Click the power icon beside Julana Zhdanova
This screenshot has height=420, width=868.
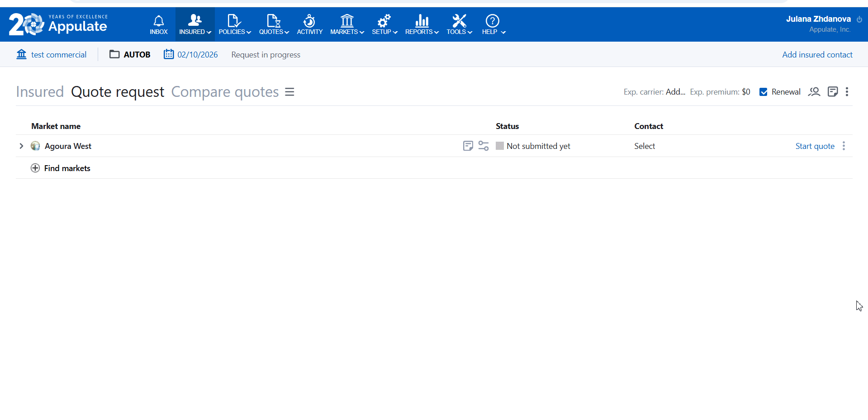pos(859,19)
